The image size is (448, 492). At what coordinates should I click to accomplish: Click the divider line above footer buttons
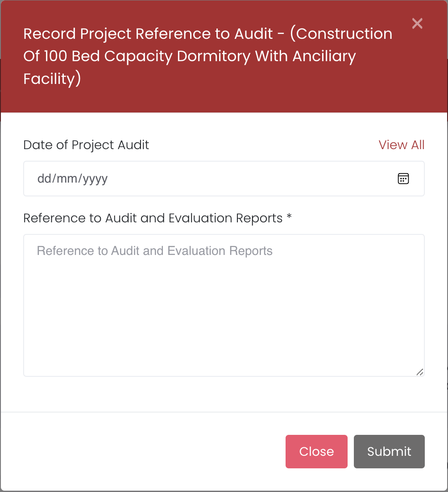tap(223, 412)
